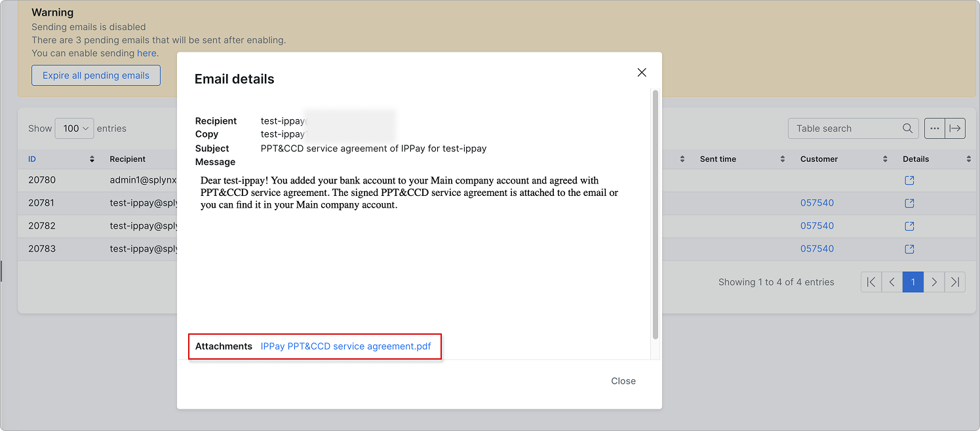This screenshot has height=431, width=980.
Task: Select ID cell 20781
Action: [41, 203]
